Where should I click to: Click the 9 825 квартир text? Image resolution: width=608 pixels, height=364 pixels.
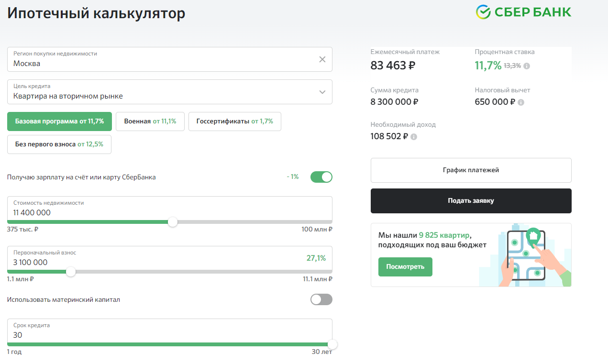point(444,235)
